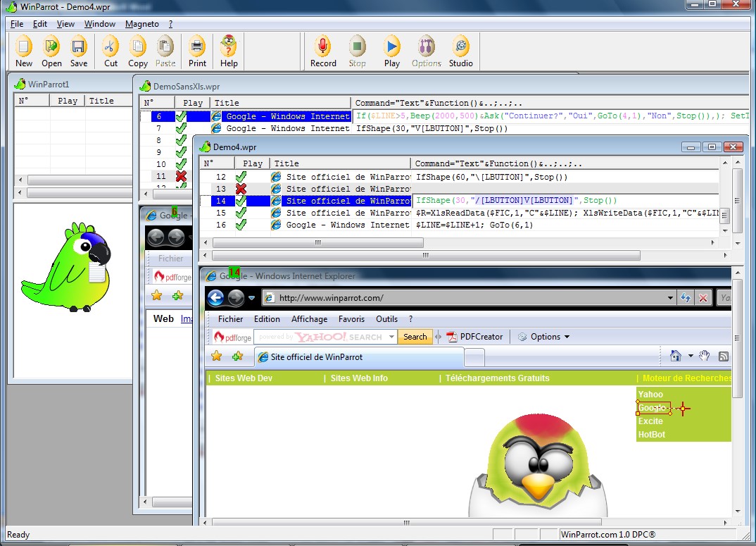
Task: Click the Cut scissors icon
Action: [111, 52]
